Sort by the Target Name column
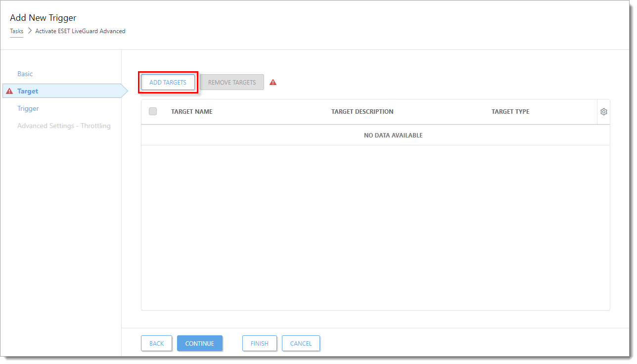 coord(192,112)
